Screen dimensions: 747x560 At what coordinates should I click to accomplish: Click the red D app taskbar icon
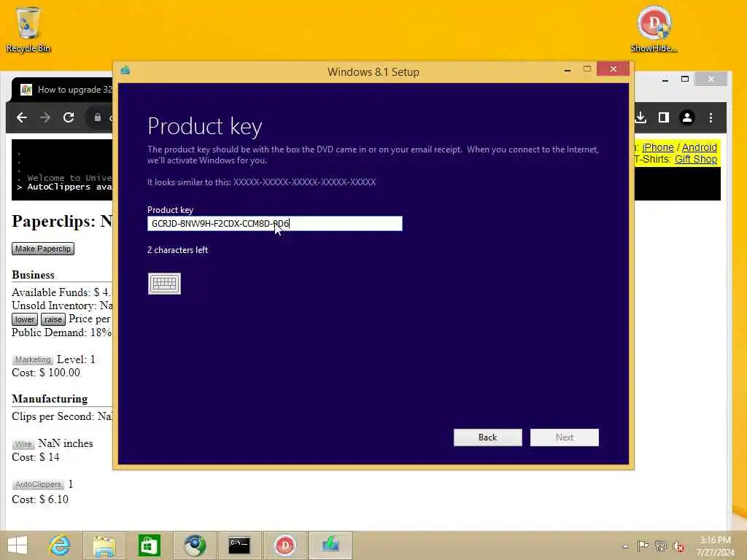[x=285, y=545]
